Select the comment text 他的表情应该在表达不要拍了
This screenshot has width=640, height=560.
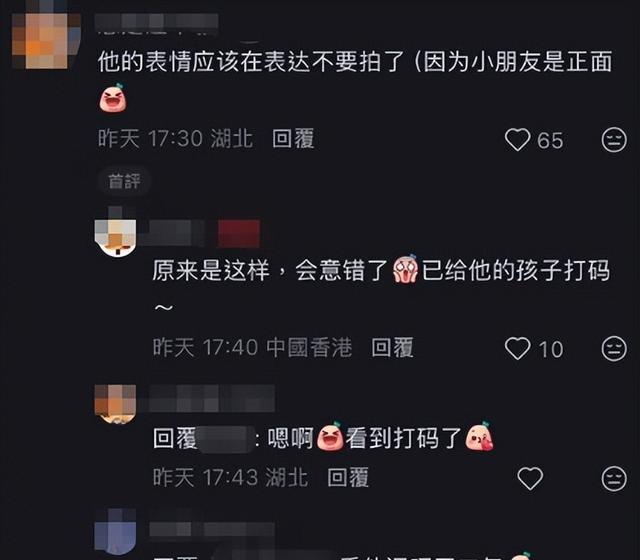point(251,62)
